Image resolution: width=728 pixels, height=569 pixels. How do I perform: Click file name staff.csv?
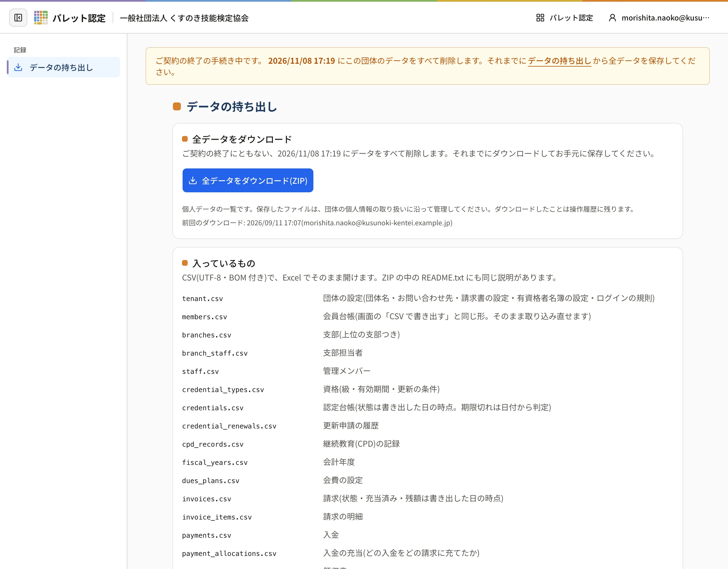click(200, 371)
